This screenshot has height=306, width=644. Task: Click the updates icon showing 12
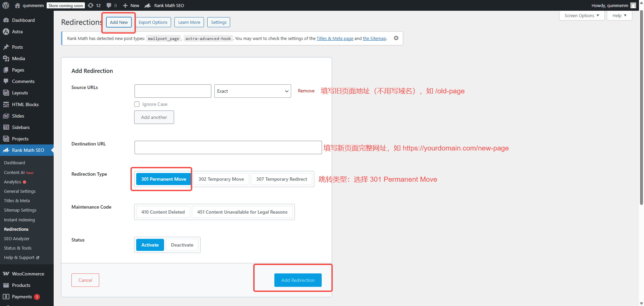point(91,5)
